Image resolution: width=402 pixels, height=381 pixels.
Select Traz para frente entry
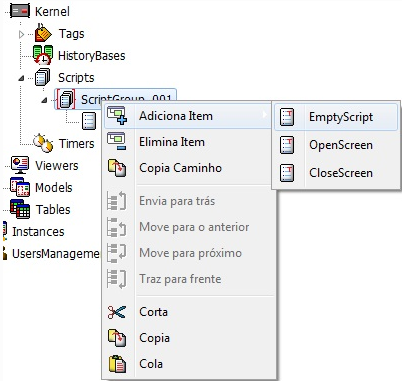189,279
